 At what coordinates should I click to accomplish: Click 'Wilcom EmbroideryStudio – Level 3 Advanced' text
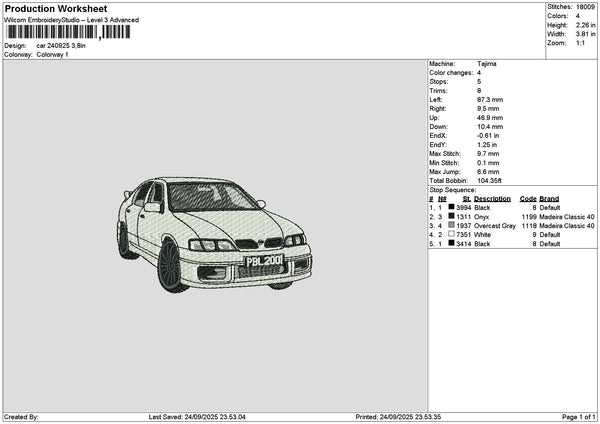pyautogui.click(x=72, y=20)
